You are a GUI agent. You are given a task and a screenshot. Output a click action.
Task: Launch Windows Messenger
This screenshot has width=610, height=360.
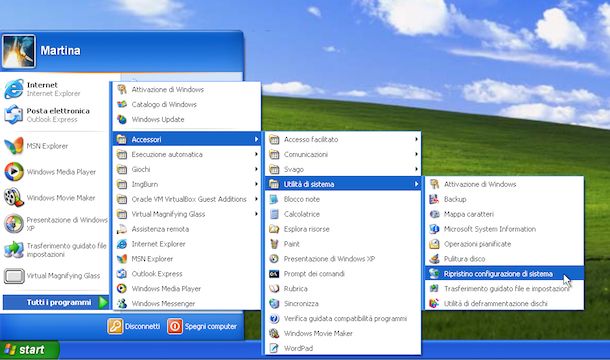click(x=187, y=304)
